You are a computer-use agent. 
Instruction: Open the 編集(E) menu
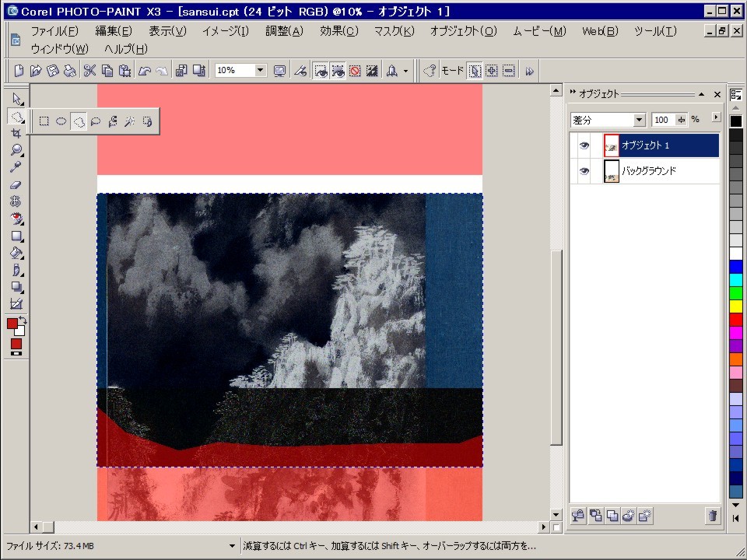[x=114, y=31]
